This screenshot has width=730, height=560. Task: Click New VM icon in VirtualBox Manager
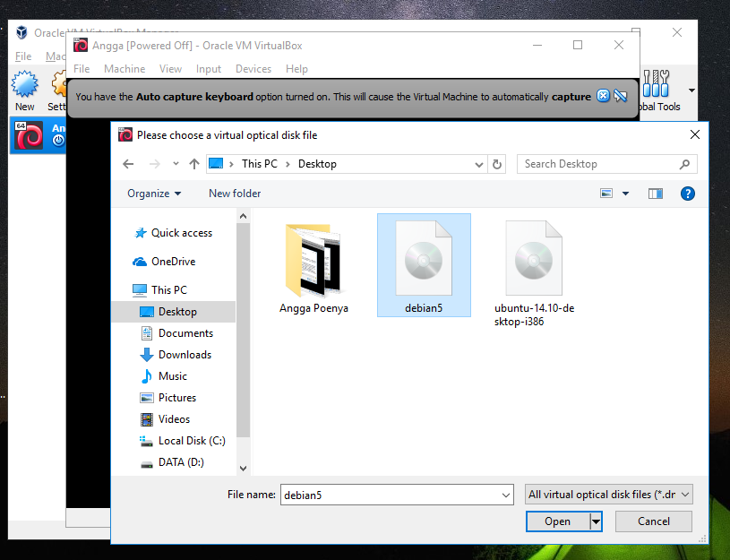click(x=25, y=91)
